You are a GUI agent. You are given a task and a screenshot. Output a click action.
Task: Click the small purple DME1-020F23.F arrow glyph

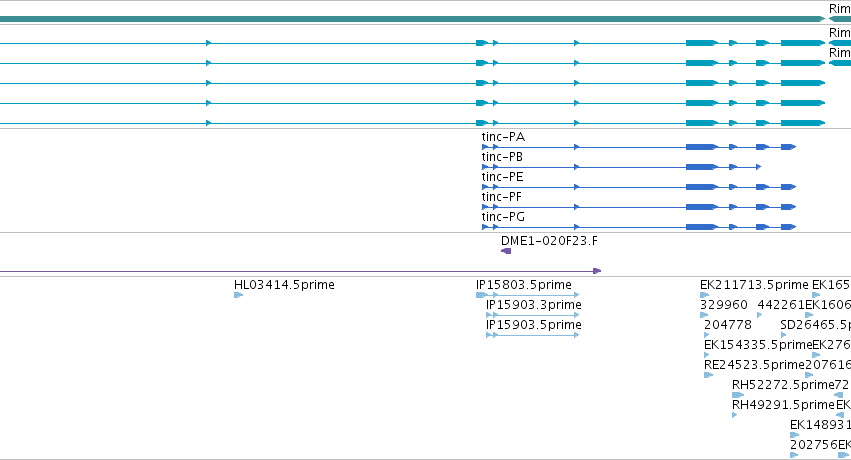pos(506,251)
